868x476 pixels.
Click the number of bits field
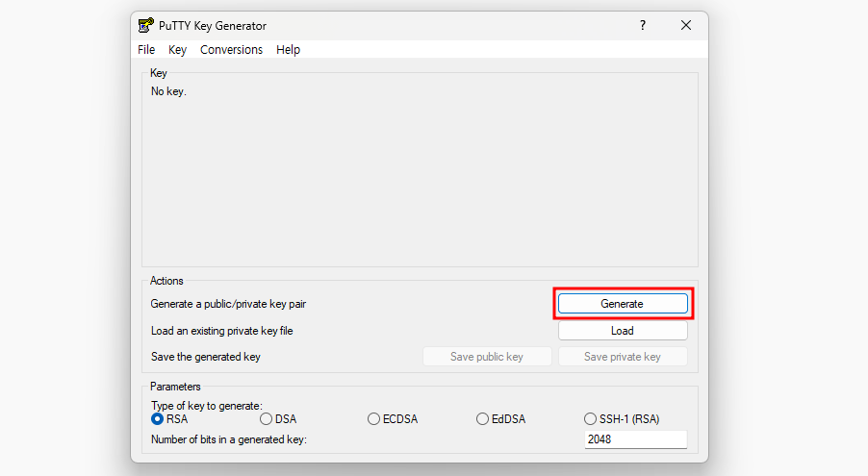coord(635,439)
